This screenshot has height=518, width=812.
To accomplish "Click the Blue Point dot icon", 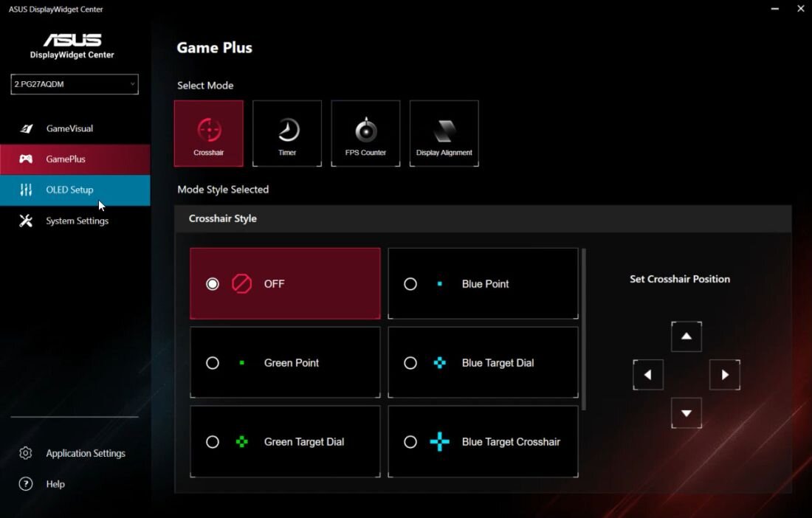I will [440, 283].
